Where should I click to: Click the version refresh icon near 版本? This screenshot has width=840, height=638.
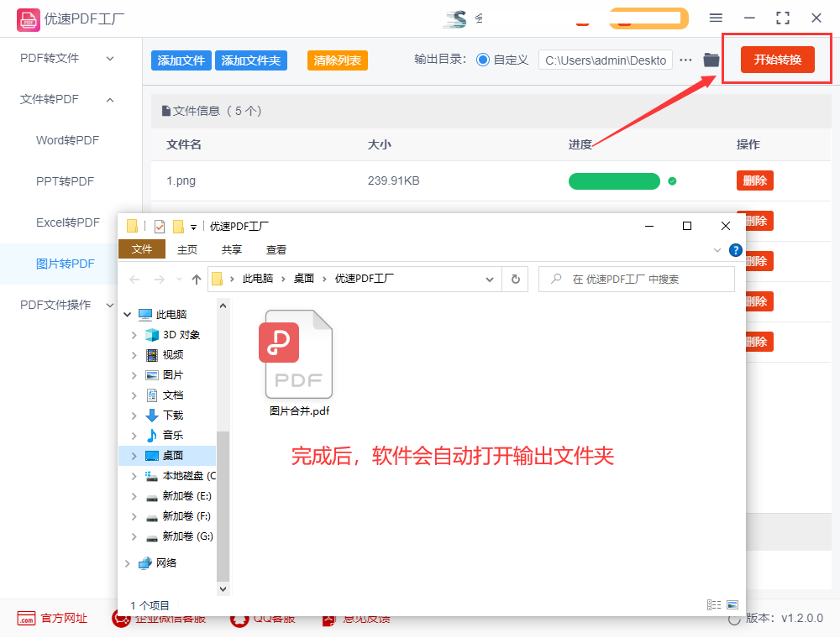tap(734, 619)
